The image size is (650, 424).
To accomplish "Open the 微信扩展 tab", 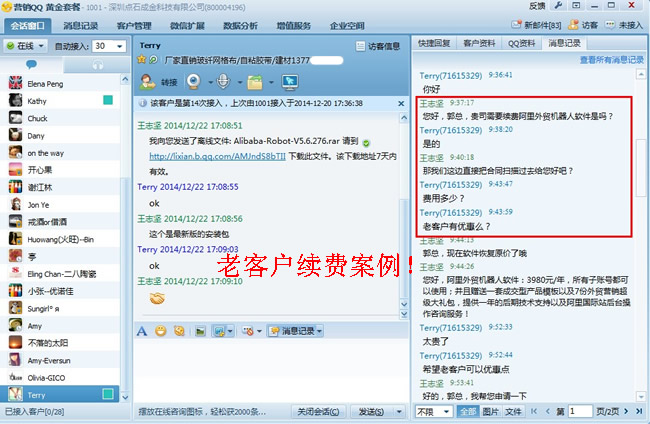I will click(x=187, y=26).
